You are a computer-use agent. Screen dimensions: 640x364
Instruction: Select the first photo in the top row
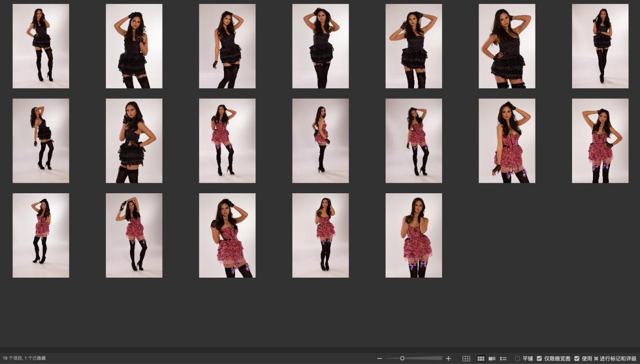coord(41,46)
